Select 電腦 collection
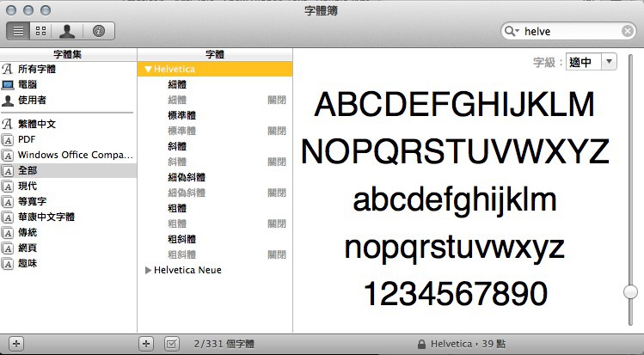The image size is (644, 355). (68, 84)
